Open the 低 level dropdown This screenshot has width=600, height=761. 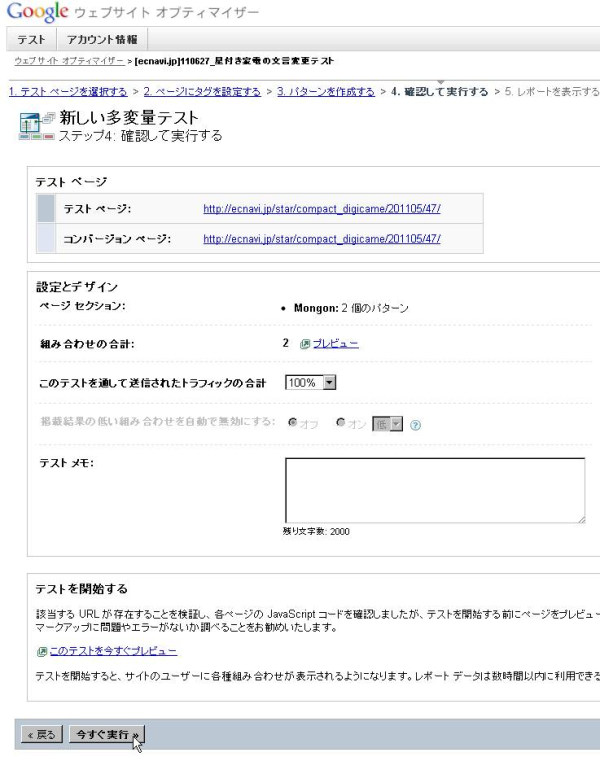[x=387, y=424]
